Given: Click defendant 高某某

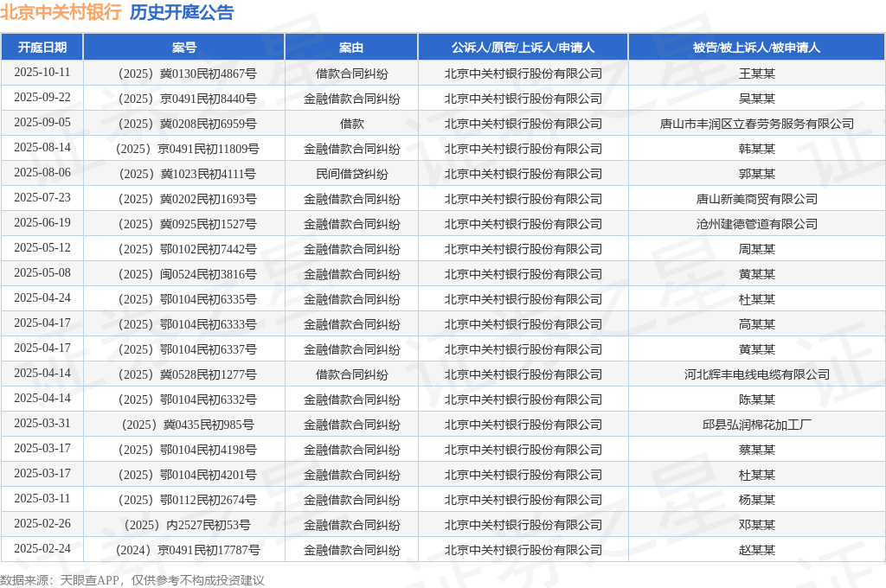Looking at the screenshot, I should pyautogui.click(x=756, y=324).
